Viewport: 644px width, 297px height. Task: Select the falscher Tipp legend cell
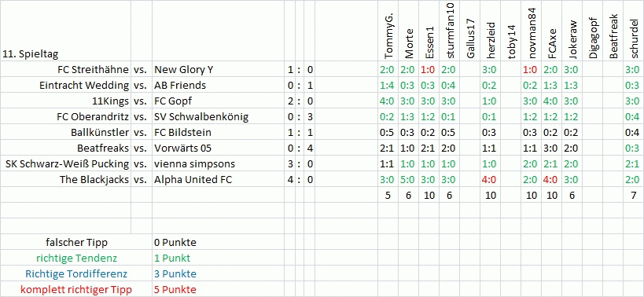coord(76,243)
